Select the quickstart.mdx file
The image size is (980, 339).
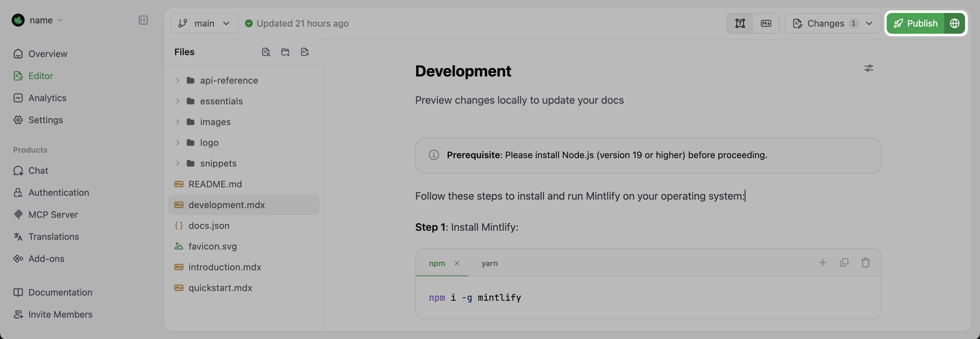[x=220, y=288]
